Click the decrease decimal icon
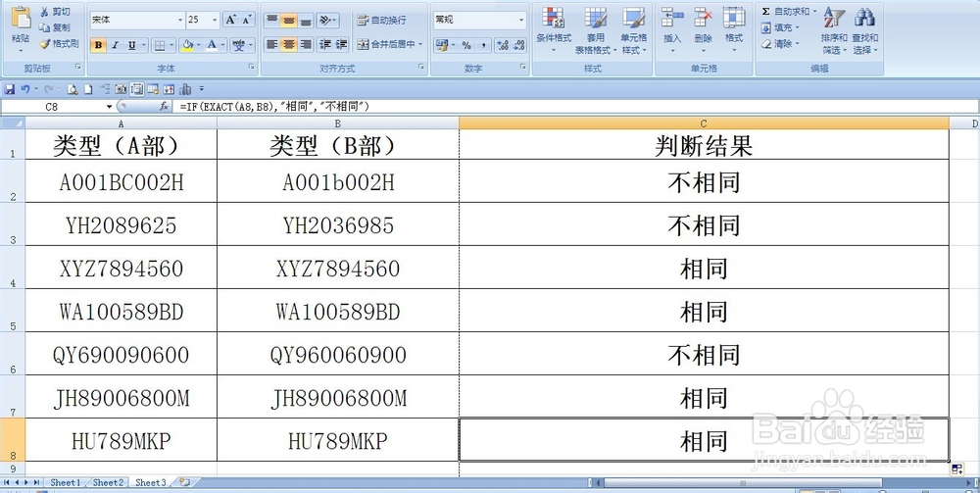This screenshot has height=493, width=980. coord(518,45)
